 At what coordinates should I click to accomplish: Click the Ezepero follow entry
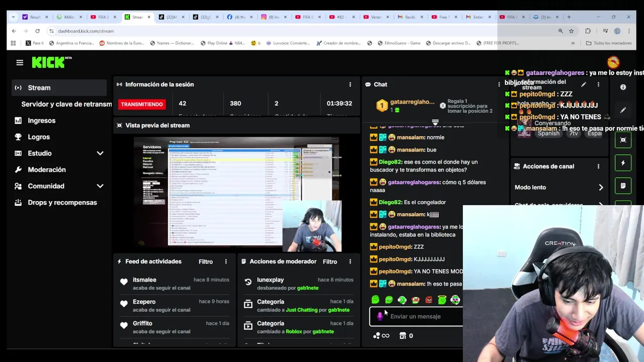(x=174, y=305)
